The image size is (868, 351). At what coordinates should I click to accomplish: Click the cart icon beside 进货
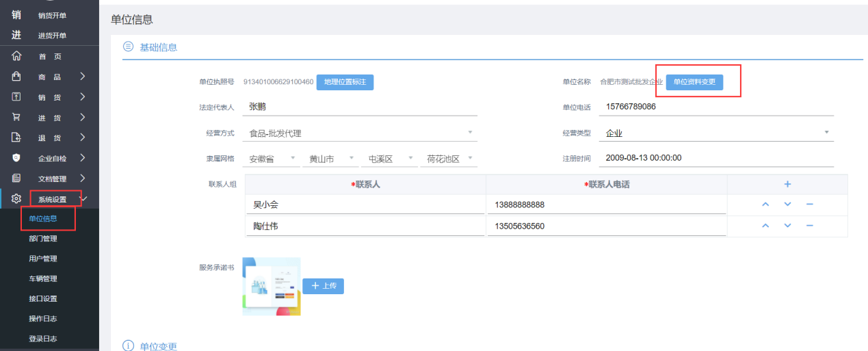point(16,117)
